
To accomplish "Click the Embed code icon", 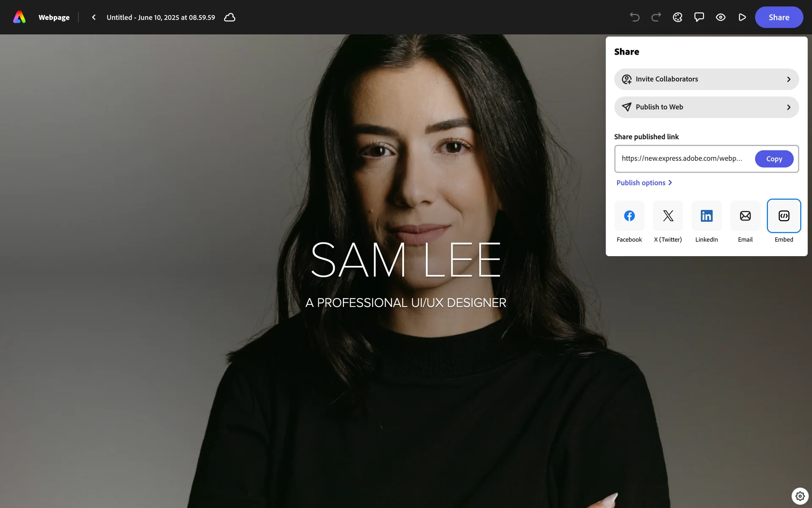I will click(x=784, y=216).
